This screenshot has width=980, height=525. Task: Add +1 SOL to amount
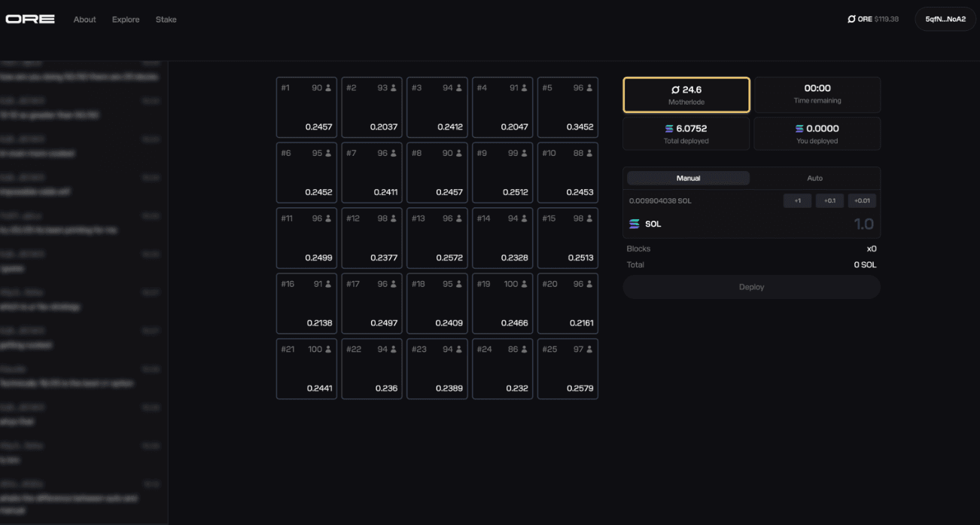[797, 201]
